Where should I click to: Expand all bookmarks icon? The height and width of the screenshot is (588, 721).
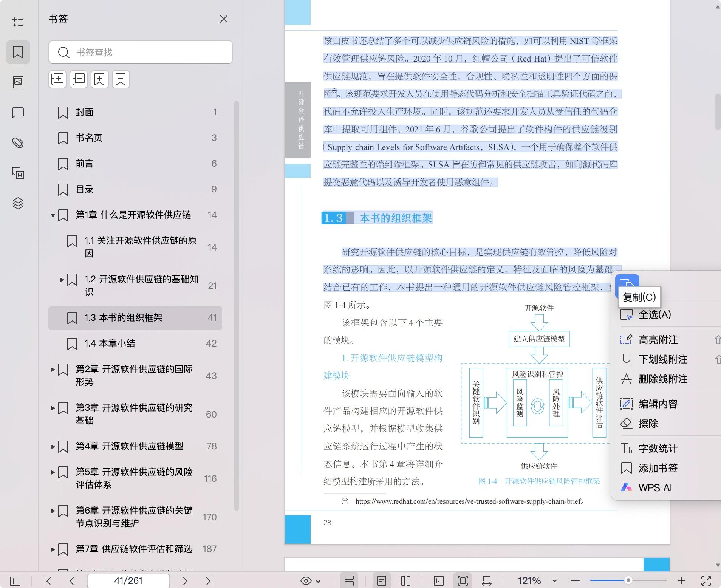coord(57,79)
